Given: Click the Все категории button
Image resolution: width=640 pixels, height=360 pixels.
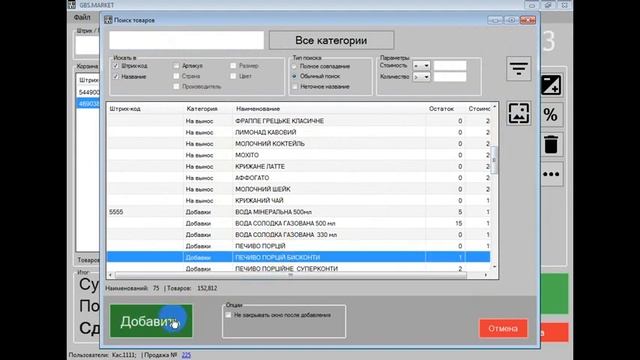Looking at the screenshot, I should pyautogui.click(x=331, y=40).
